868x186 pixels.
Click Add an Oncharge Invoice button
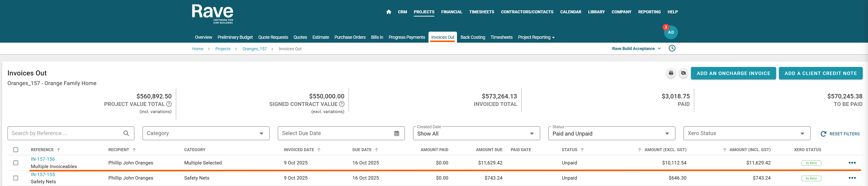733,73
